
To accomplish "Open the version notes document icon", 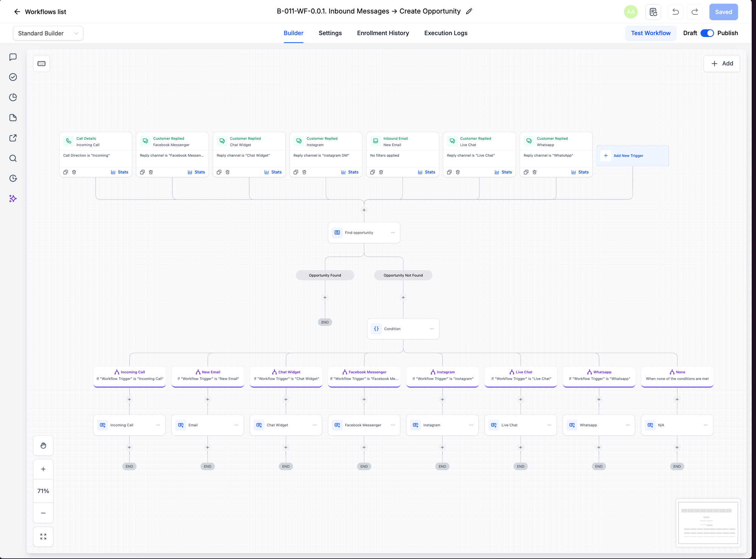I will pyautogui.click(x=653, y=12).
